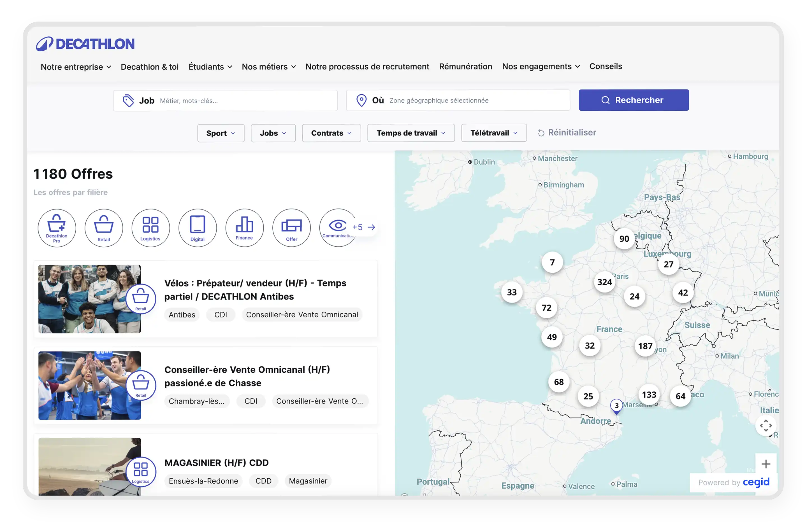This screenshot has height=532, width=807.
Task: Zoom in the map with the plus icon
Action: coord(766,464)
